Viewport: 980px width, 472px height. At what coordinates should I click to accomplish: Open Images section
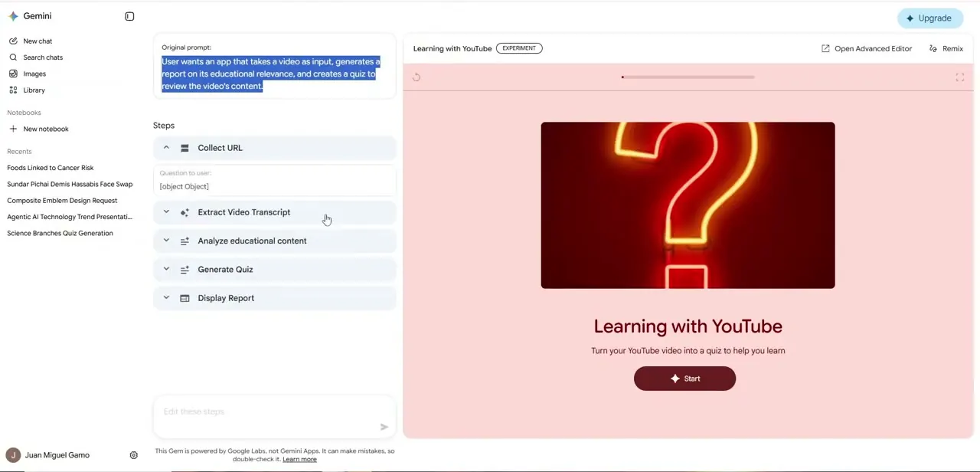[34, 74]
